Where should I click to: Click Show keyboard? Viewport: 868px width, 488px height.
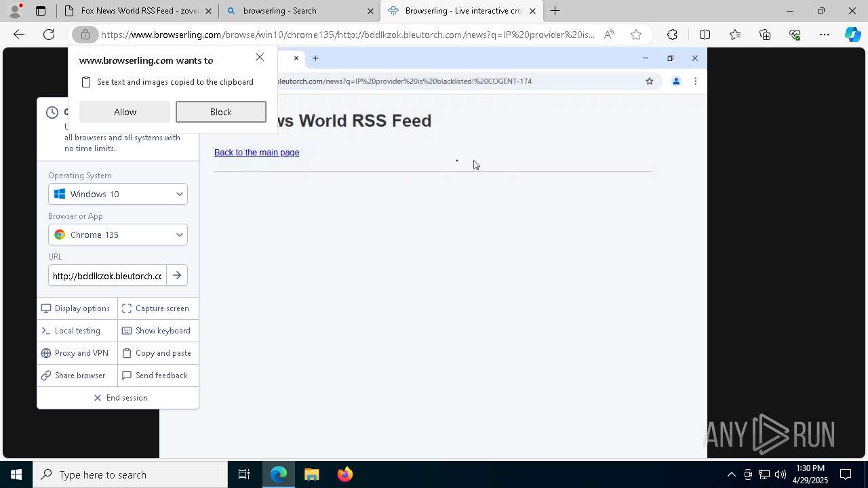tap(157, 331)
